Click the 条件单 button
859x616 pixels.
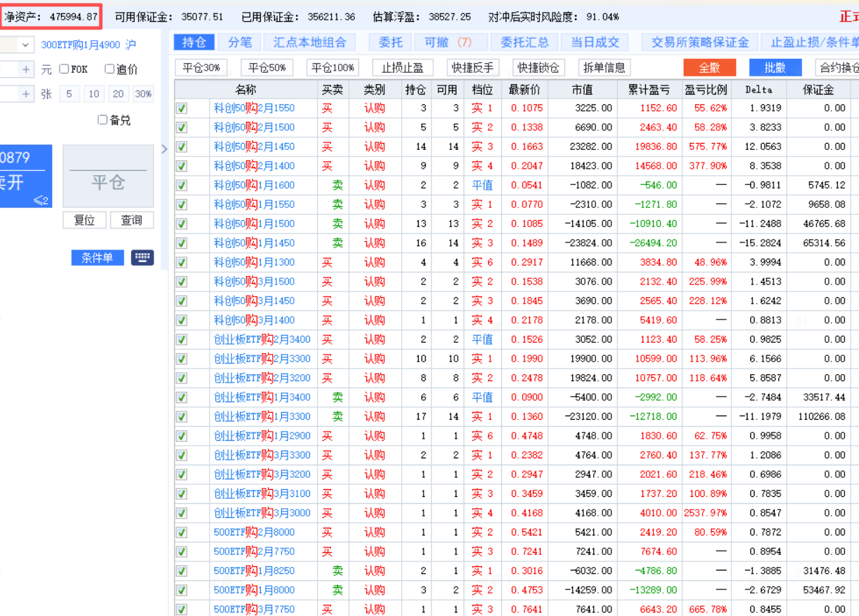tap(97, 257)
